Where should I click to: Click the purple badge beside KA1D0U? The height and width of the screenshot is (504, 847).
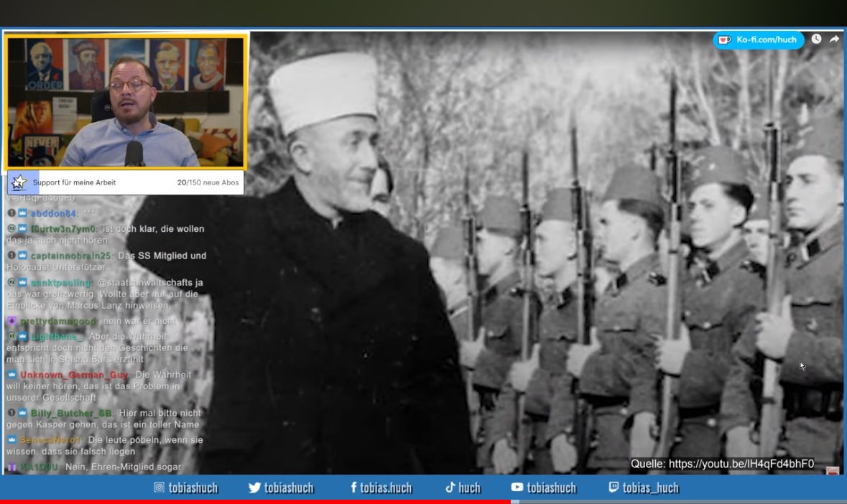tap(11, 466)
